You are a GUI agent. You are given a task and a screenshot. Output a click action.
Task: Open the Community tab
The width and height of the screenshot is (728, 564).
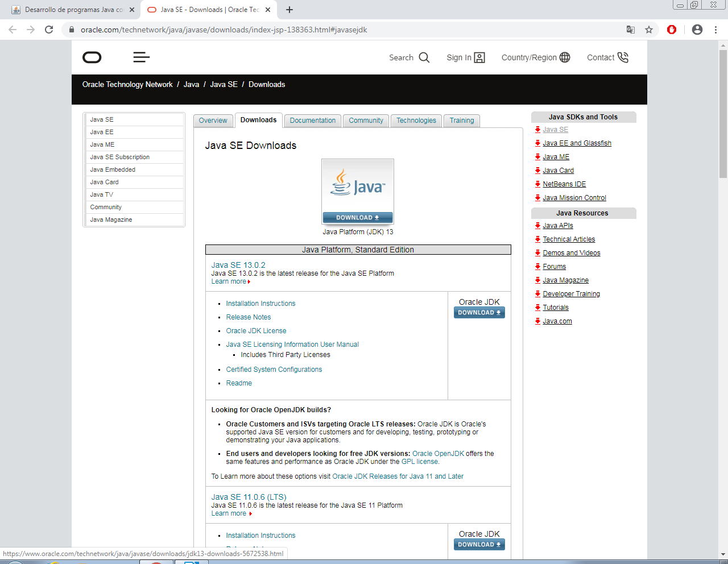pyautogui.click(x=366, y=121)
